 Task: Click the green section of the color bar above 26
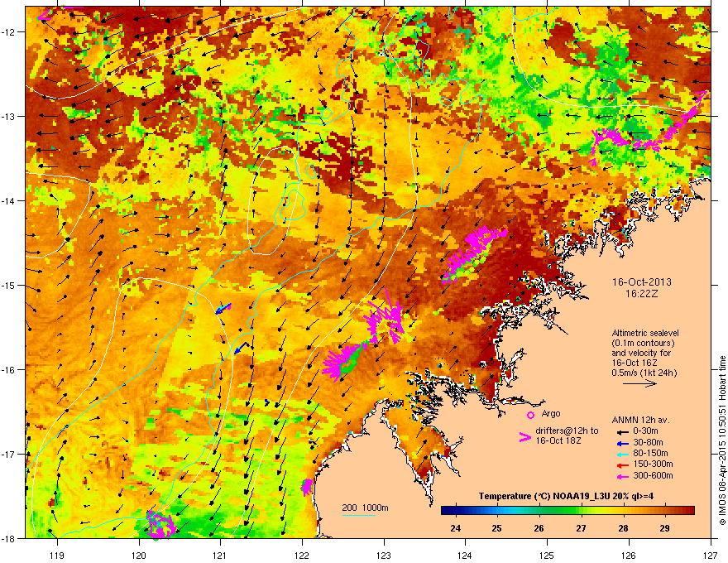pos(539,511)
